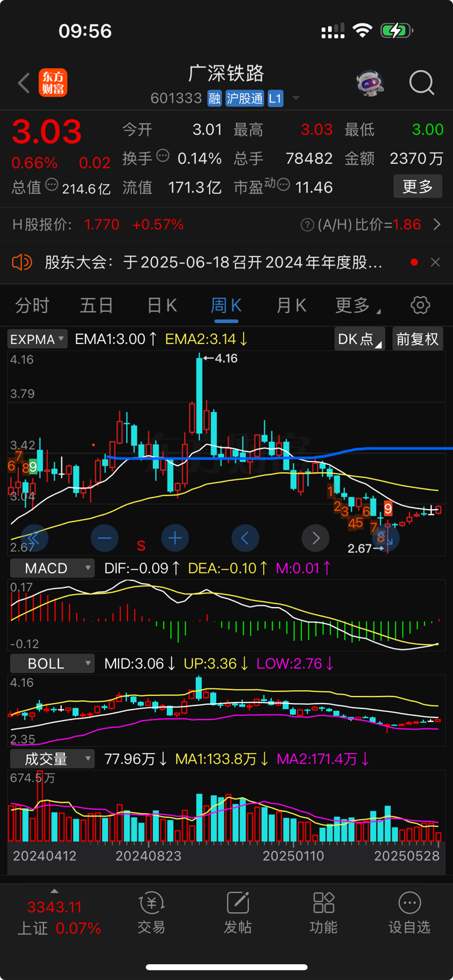Tap the 融 margin badge
Image resolution: width=453 pixels, height=980 pixels.
coord(215,98)
